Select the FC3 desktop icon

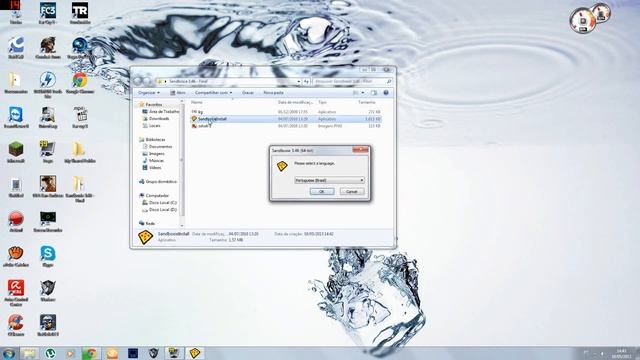point(48,13)
